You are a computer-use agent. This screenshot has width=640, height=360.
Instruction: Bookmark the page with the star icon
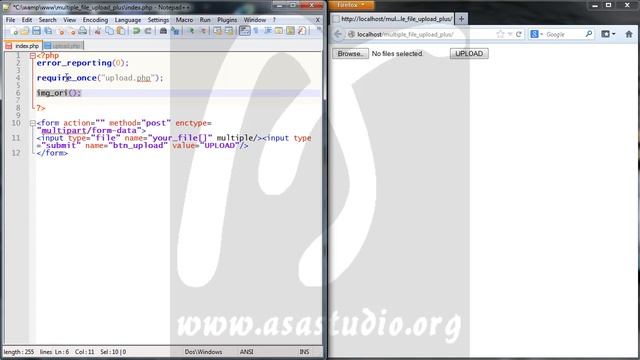[x=500, y=34]
